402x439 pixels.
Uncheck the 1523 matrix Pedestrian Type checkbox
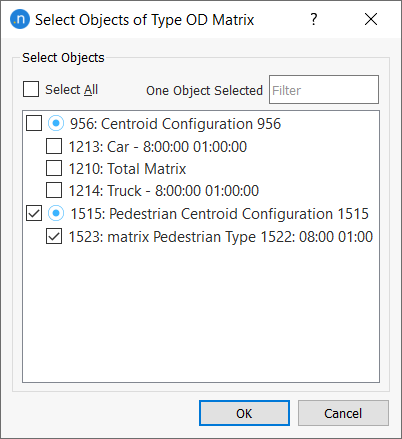coord(54,236)
